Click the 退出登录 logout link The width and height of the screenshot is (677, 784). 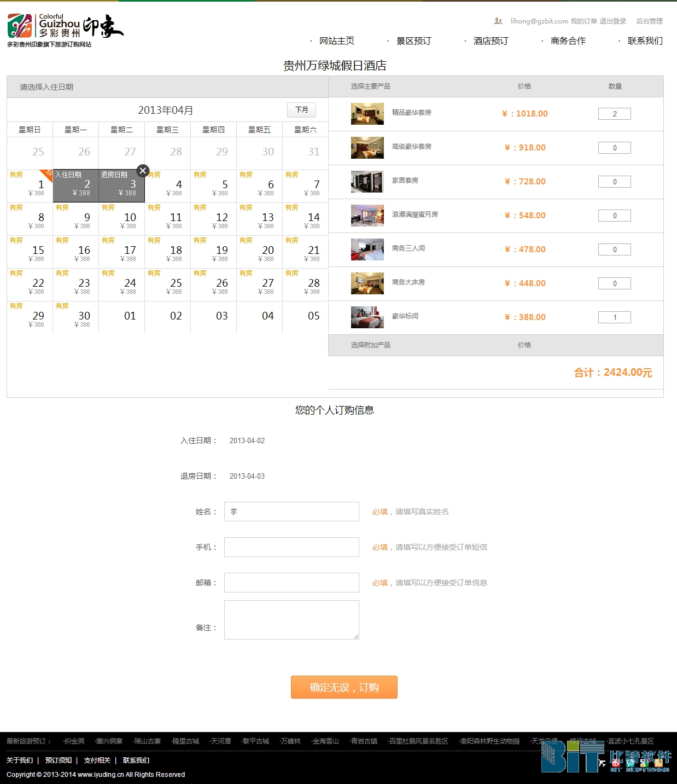[612, 21]
